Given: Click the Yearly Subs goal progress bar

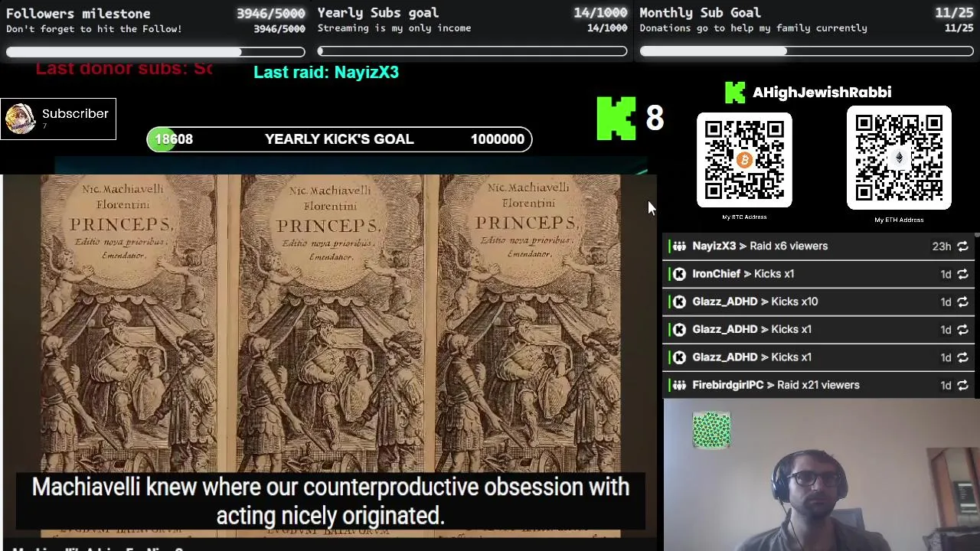Looking at the screenshot, I should 472,52.
